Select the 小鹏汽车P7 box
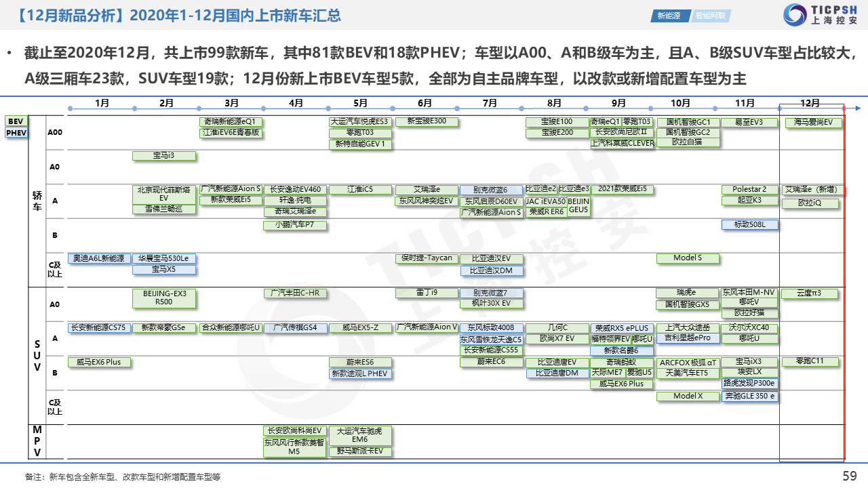 (294, 224)
